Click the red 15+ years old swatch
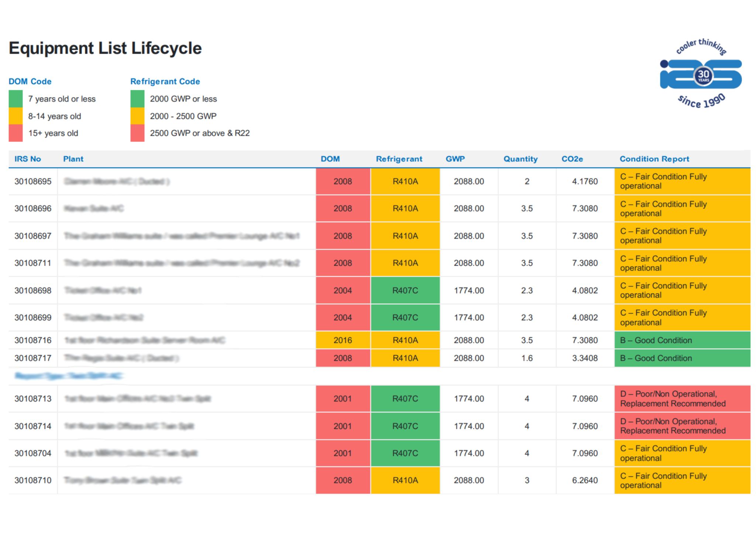Image resolution: width=756 pixels, height=534 pixels. 16,133
